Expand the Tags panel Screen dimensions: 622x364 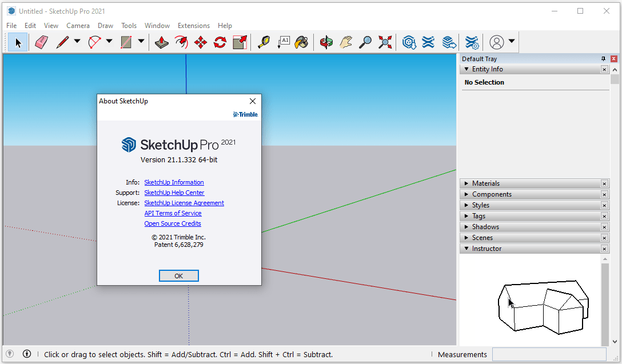(x=466, y=216)
